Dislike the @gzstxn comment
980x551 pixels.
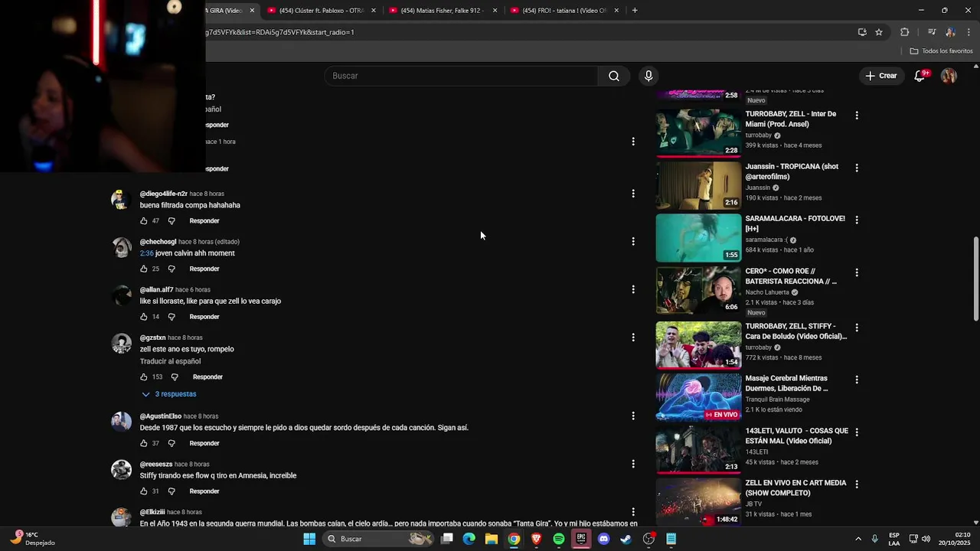[175, 377]
